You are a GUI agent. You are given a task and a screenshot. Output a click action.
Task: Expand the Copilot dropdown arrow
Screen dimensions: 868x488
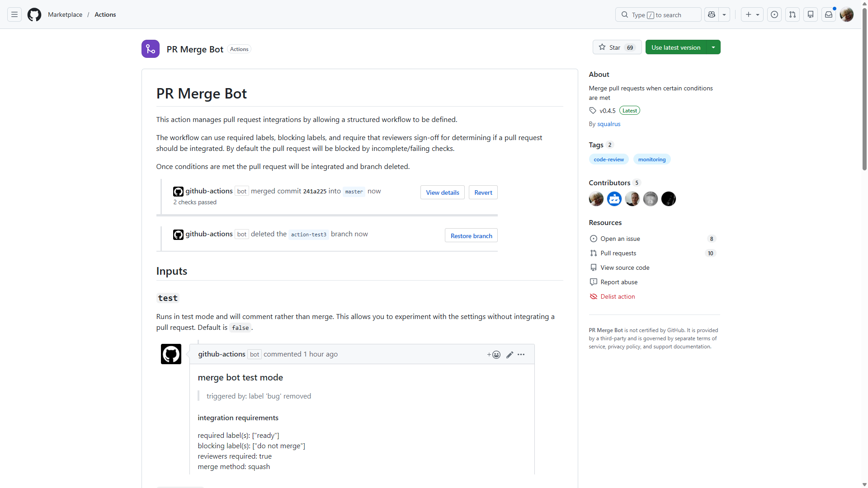724,14
